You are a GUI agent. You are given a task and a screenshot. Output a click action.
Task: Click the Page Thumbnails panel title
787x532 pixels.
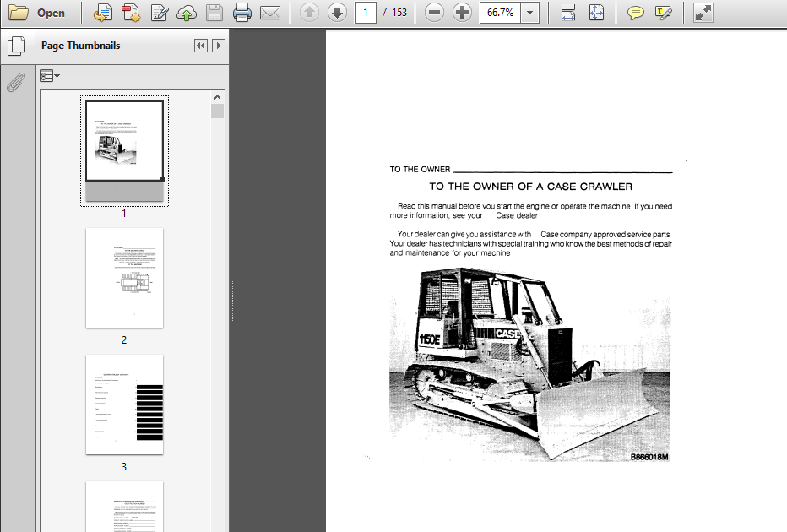tap(81, 46)
